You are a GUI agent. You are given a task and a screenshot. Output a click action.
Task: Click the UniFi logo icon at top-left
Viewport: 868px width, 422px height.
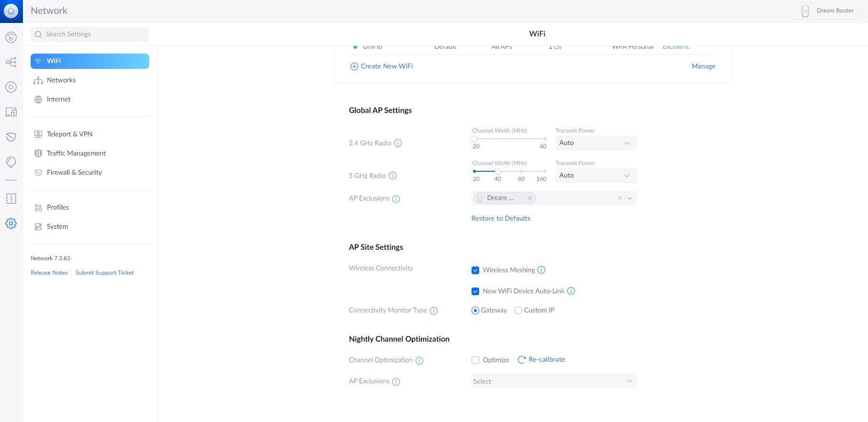(x=11, y=11)
